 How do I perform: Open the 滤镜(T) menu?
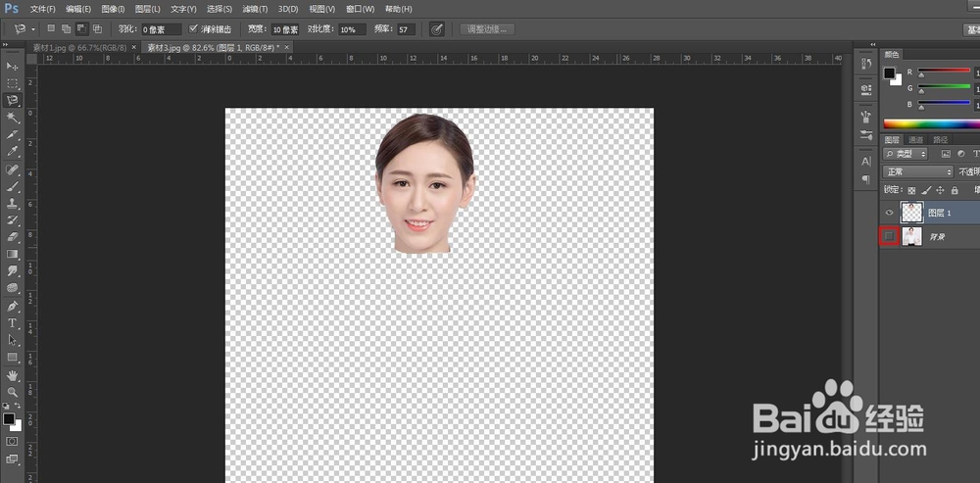(x=255, y=10)
